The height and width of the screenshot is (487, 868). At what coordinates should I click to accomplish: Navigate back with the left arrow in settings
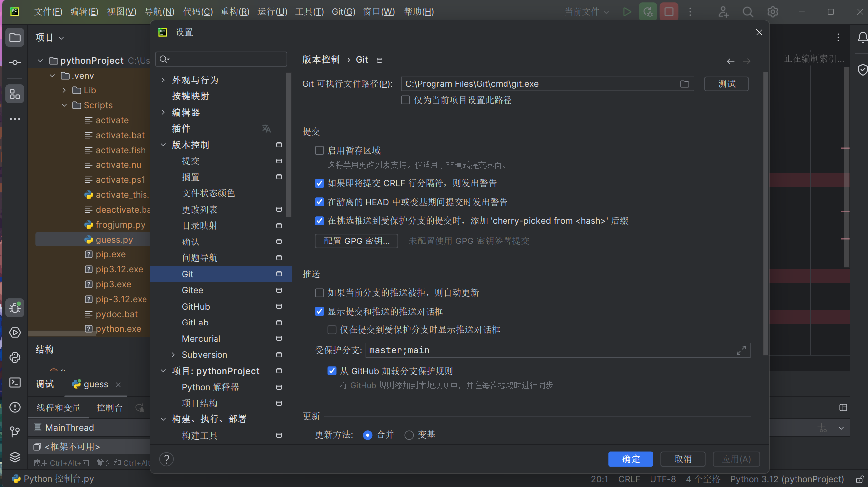pos(731,61)
